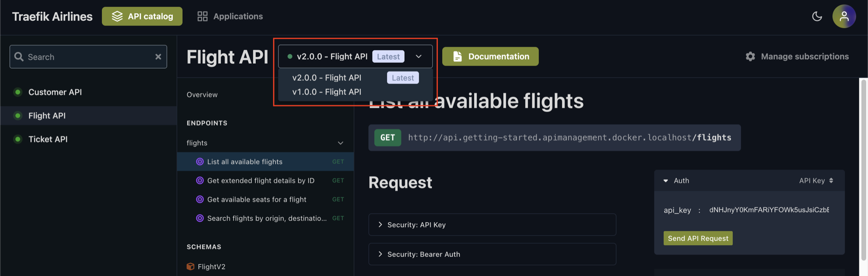
Task: Click the target icon beside Get extended flight details
Action: point(200,181)
